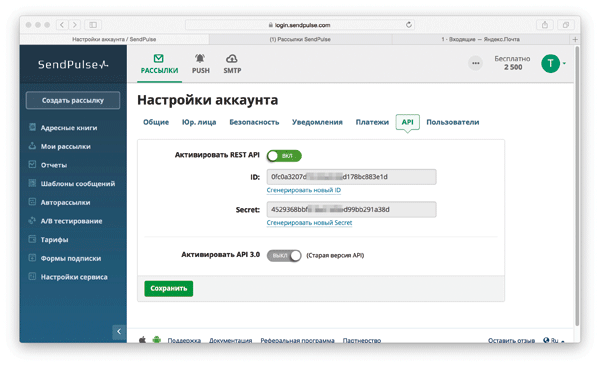This screenshot has height=366, width=600.
Task: Reload the page with the refresh icon
Action: tap(409, 25)
